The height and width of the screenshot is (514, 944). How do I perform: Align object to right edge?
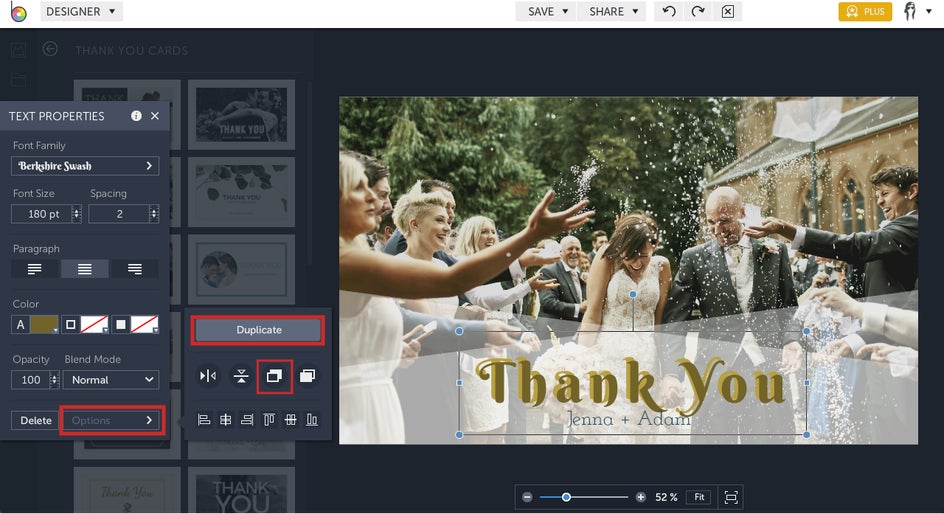247,420
